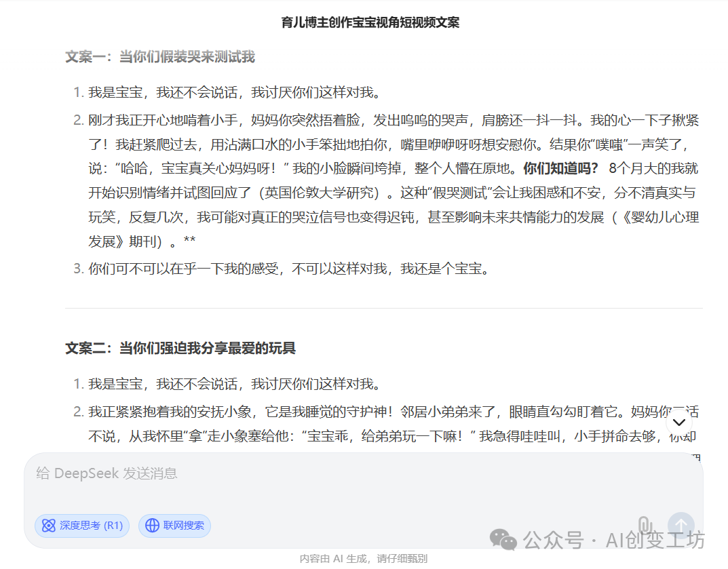Click the send button in bottom right corner
Viewport: 728px width, 569px height.
tap(681, 524)
